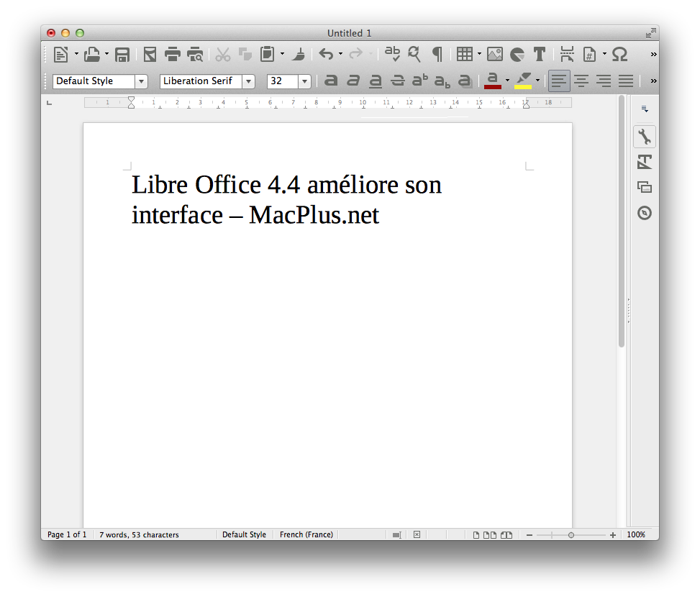
Task: Toggle superscript formatting
Action: click(419, 81)
